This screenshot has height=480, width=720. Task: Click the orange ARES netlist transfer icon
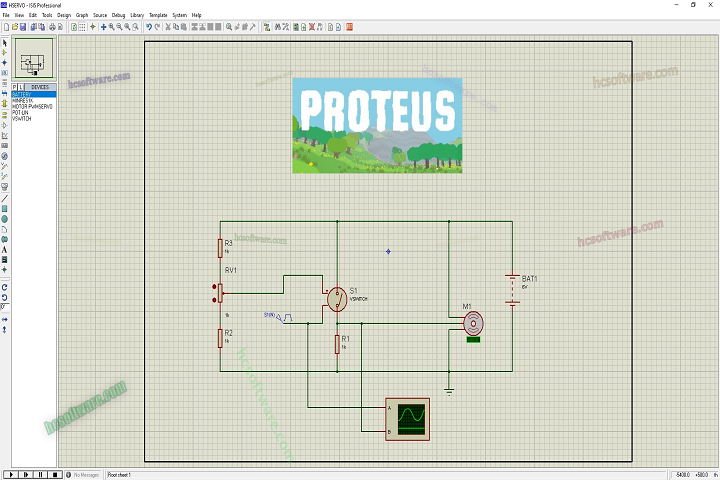coord(349,27)
